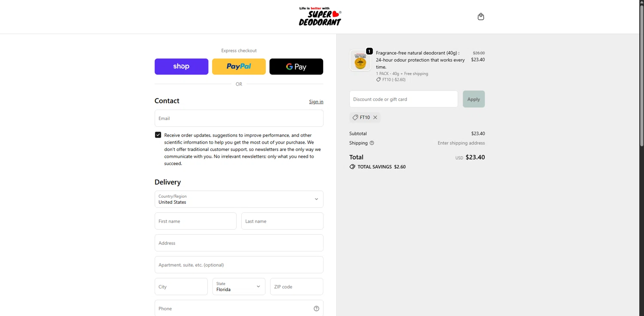Screen dimensions: 644x316
Task: Click the Super Deodorant logo
Action: click(x=320, y=16)
